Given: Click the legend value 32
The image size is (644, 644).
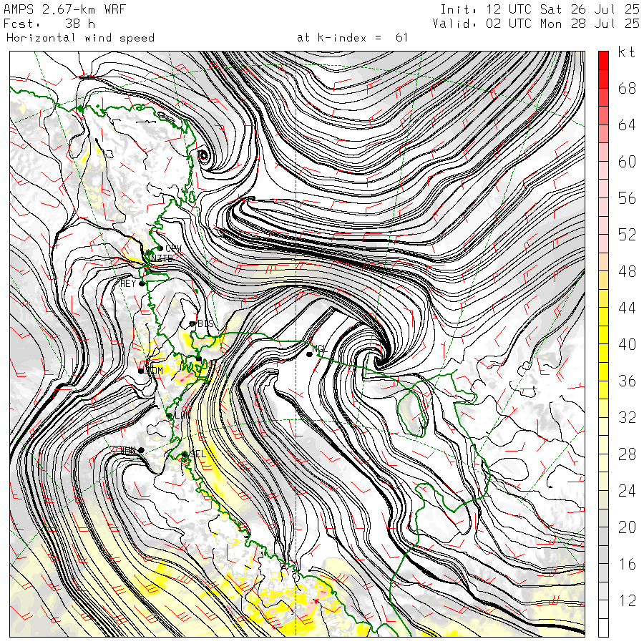Looking at the screenshot, I should point(627,417).
